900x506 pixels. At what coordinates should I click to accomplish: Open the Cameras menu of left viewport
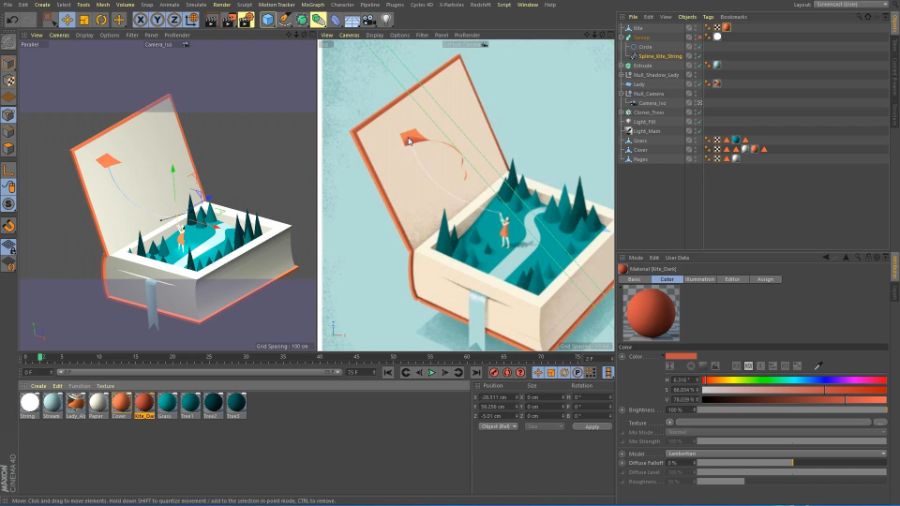click(x=59, y=35)
